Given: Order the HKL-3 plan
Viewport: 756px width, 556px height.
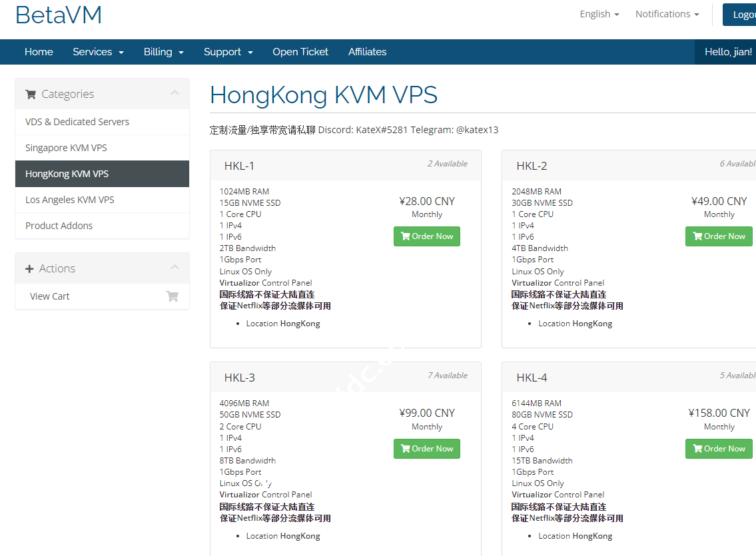Looking at the screenshot, I should [426, 448].
